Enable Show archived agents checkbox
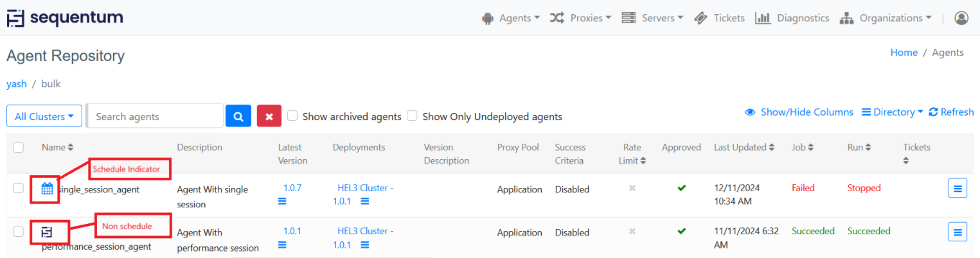 coord(292,116)
